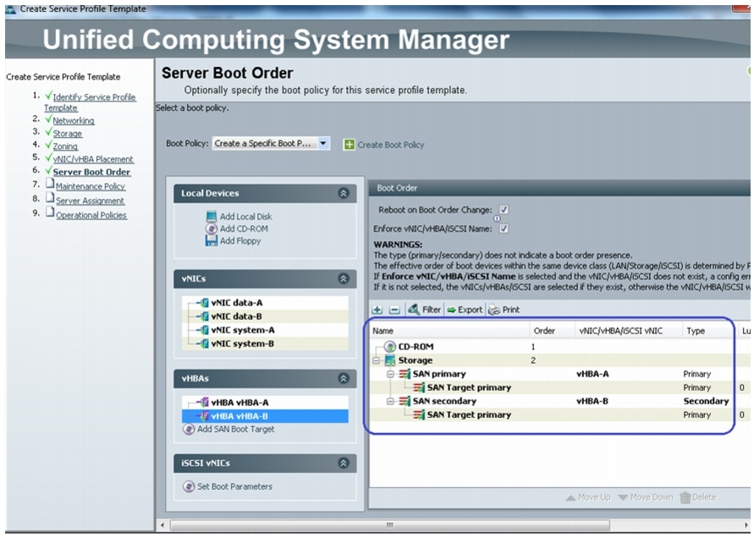754x560 pixels.
Task: Click the plus expand-all toolbar icon
Action: pyautogui.click(x=377, y=310)
